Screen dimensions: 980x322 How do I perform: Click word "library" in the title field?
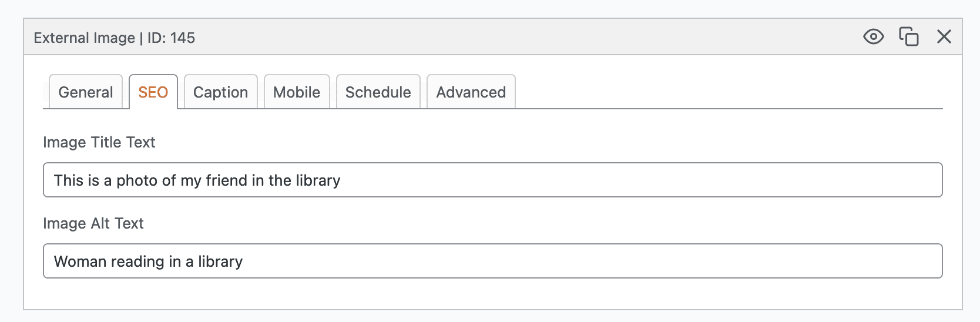(318, 180)
